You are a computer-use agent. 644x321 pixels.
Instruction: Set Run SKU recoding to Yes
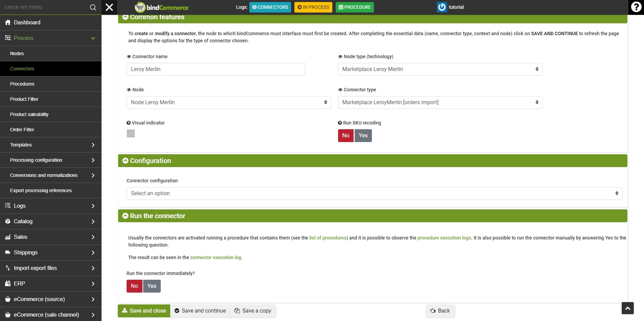(363, 136)
